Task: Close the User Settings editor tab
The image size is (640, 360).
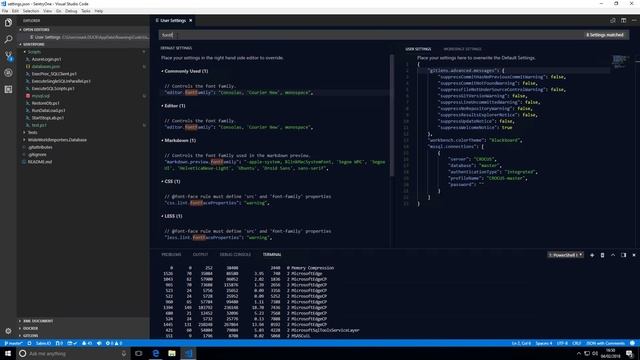Action: tap(191, 20)
